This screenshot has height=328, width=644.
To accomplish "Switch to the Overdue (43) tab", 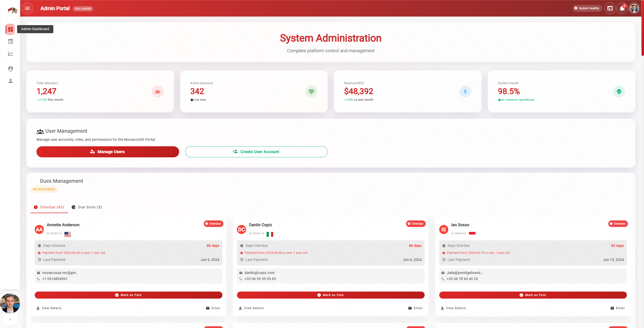I will click(49, 207).
